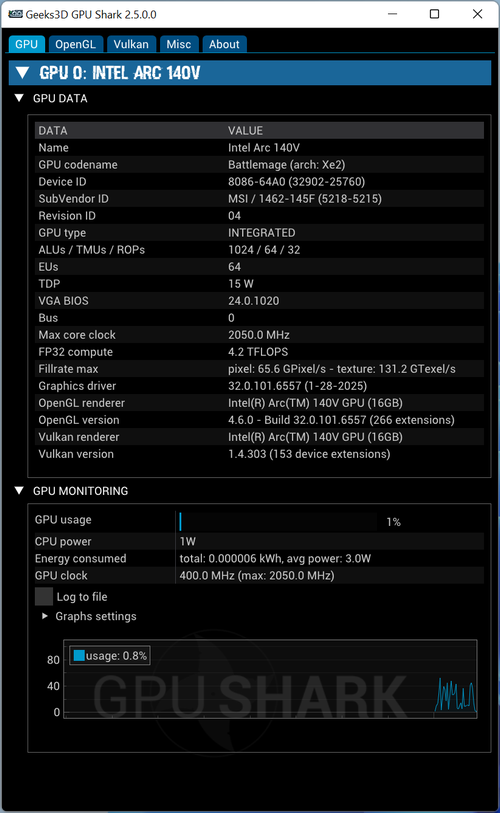Click the 1024 / 64 / 32 value
Viewport: 500px width, 813px height.
[x=264, y=250]
